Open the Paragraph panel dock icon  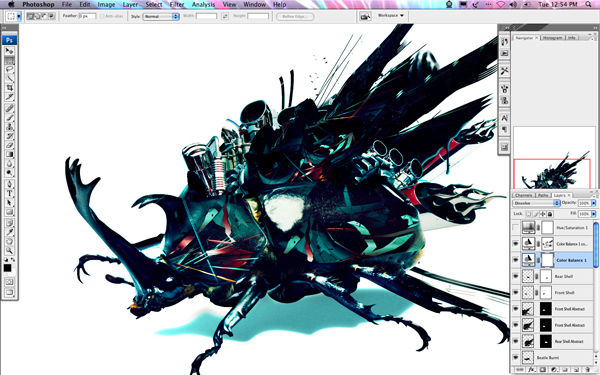tap(504, 129)
